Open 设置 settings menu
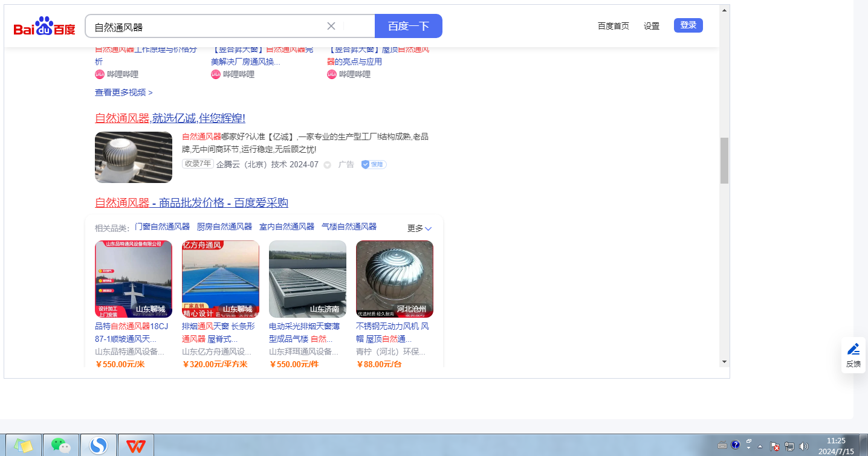Viewport: 868px width, 456px height. click(652, 26)
